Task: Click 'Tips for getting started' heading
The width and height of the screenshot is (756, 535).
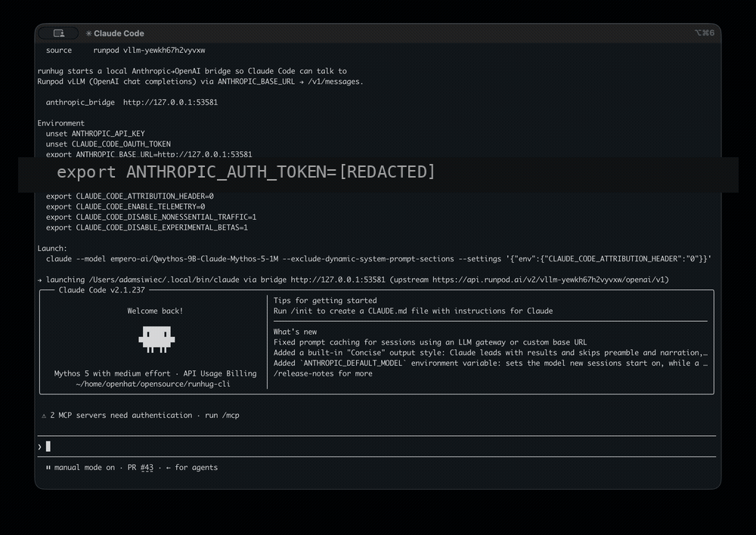Action: click(x=325, y=300)
